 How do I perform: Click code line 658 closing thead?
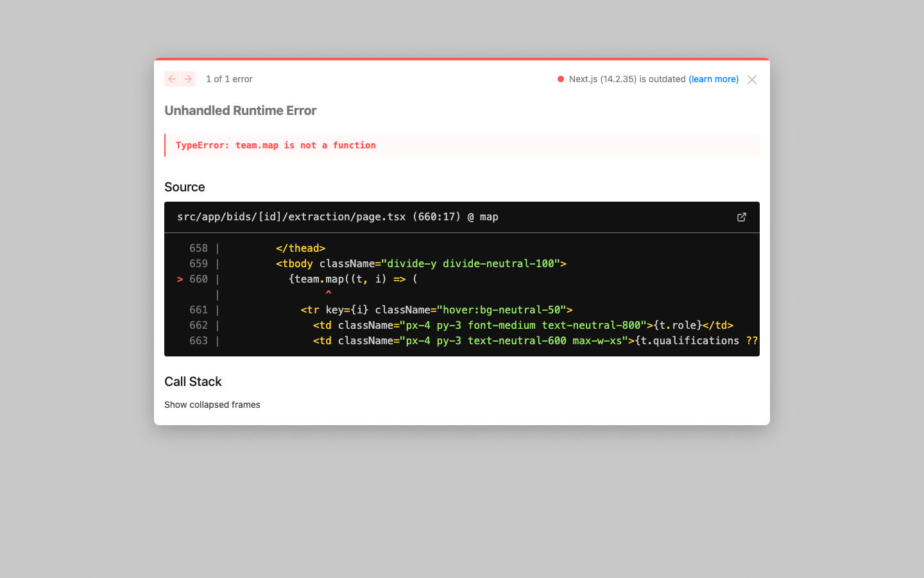300,248
